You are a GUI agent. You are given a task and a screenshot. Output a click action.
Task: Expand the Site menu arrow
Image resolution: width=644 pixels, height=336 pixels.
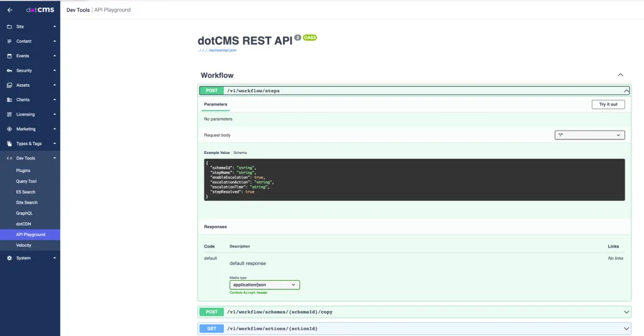(x=55, y=26)
